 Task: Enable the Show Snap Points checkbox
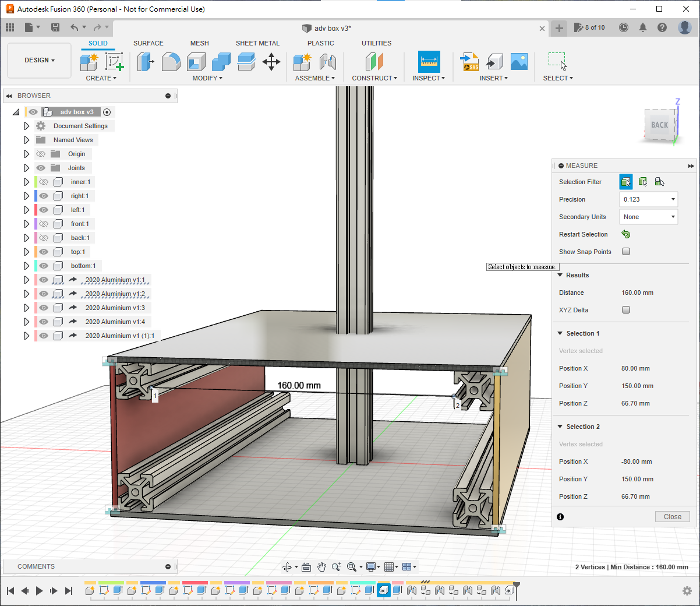tap(626, 252)
